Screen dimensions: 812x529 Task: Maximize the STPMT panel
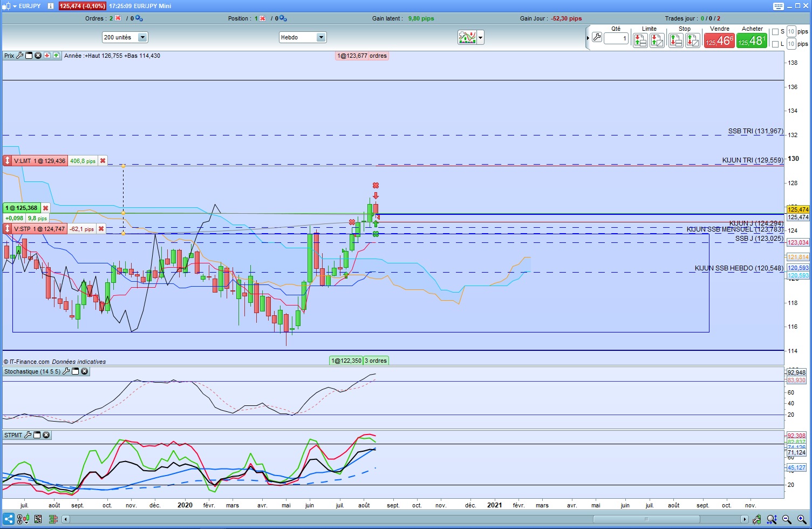[37, 435]
